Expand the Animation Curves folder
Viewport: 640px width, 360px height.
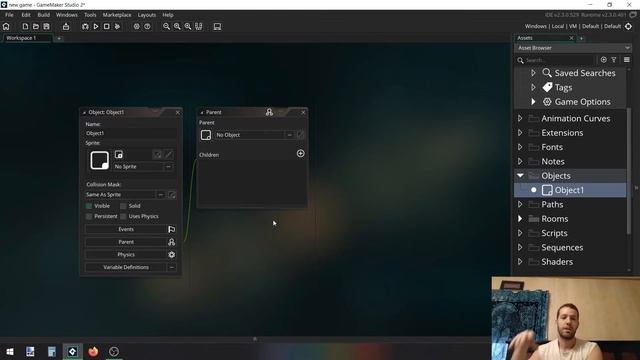point(520,118)
